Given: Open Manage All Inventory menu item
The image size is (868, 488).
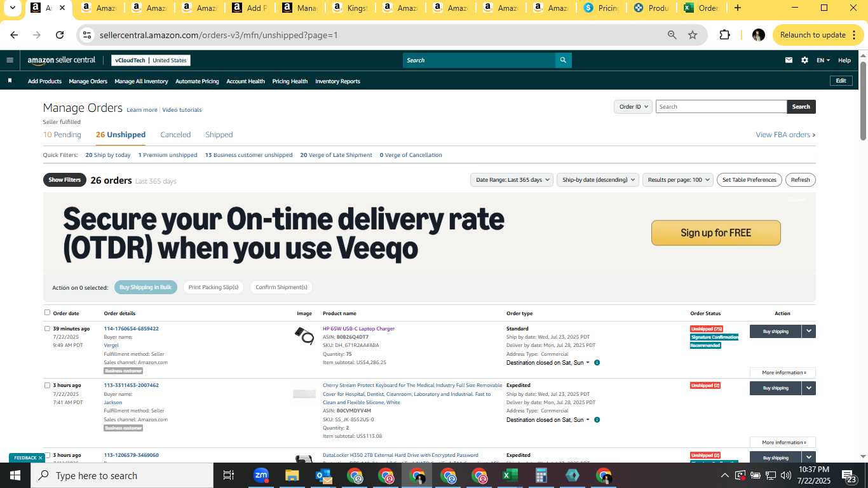Looking at the screenshot, I should tap(141, 81).
